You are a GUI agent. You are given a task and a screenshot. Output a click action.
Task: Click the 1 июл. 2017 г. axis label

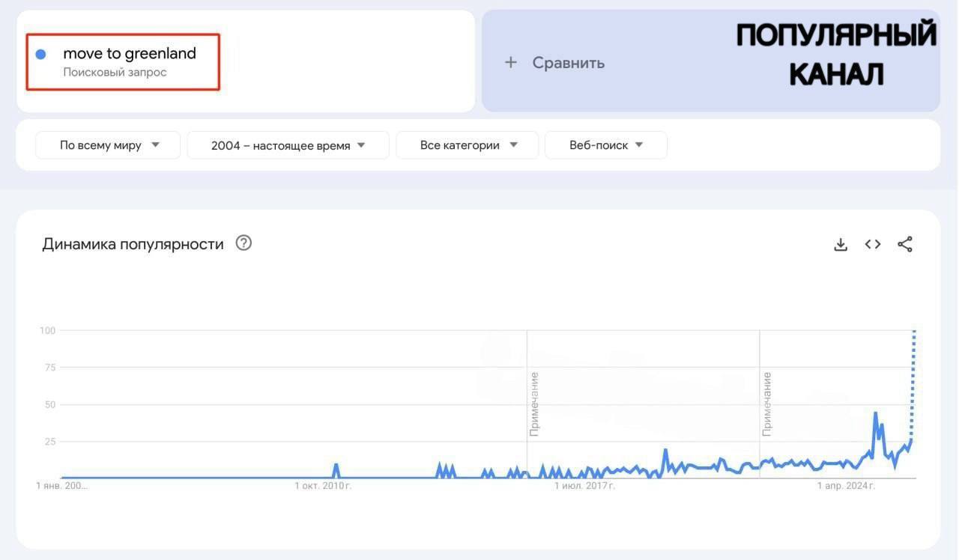coord(584,487)
